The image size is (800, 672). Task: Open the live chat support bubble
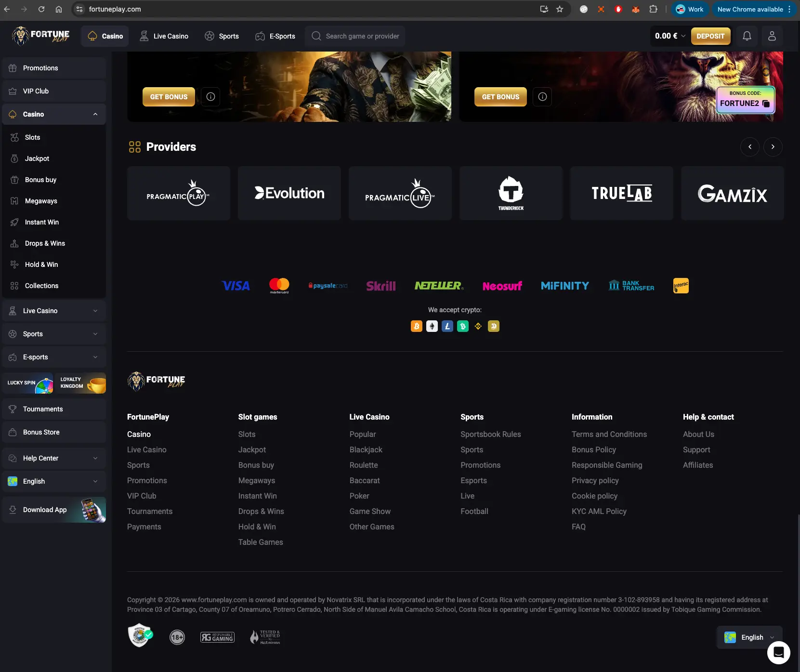(x=779, y=653)
